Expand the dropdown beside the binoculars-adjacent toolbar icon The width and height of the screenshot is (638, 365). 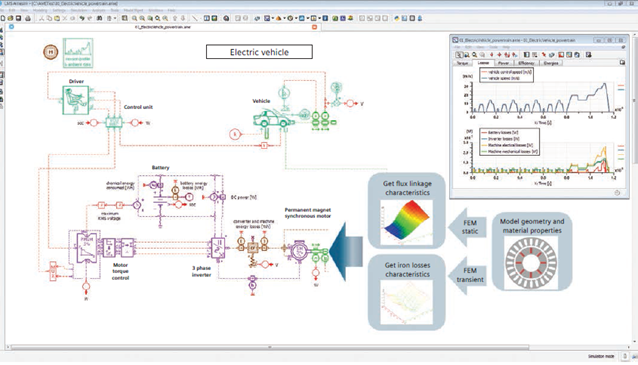(114, 18)
